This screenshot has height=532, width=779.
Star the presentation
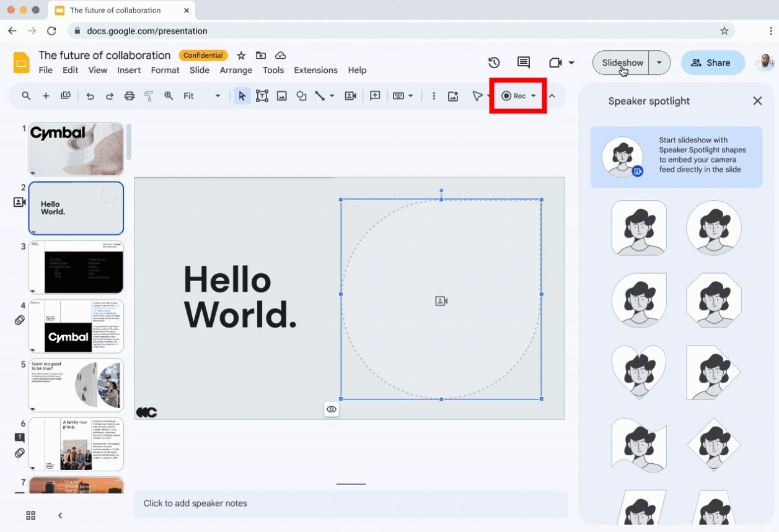tap(241, 56)
